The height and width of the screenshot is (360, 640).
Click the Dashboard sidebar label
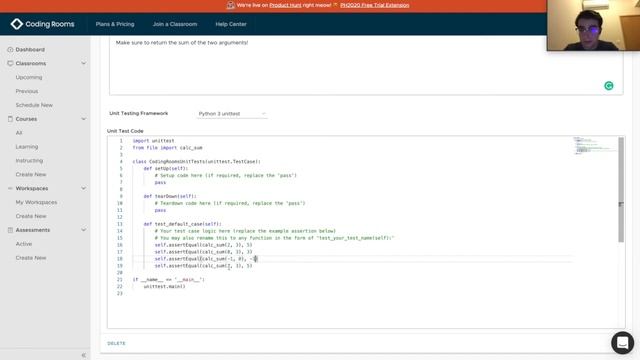[30, 49]
